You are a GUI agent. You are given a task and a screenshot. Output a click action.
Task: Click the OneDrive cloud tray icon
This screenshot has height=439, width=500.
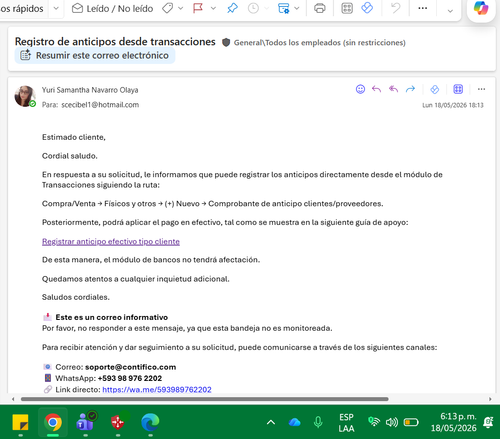tap(295, 423)
